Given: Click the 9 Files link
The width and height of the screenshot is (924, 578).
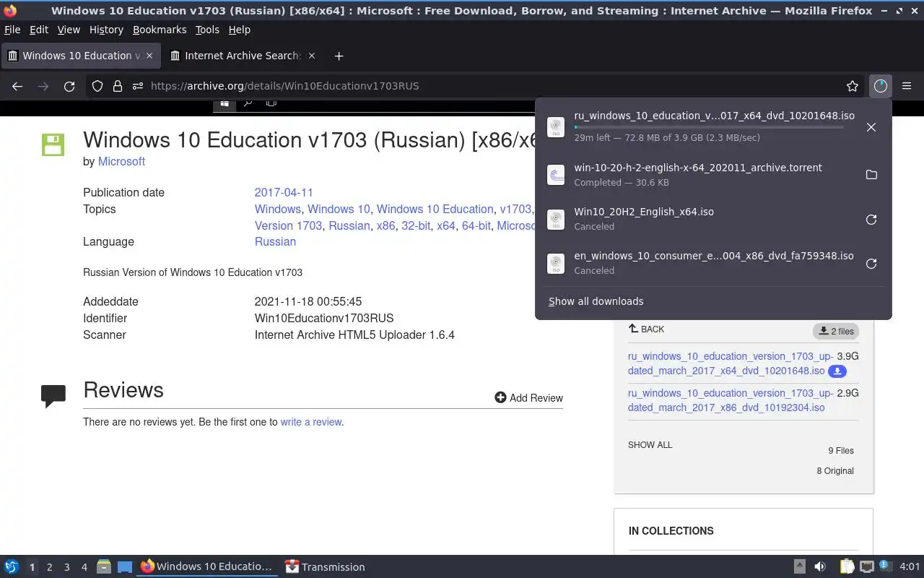Looking at the screenshot, I should click(x=841, y=451).
